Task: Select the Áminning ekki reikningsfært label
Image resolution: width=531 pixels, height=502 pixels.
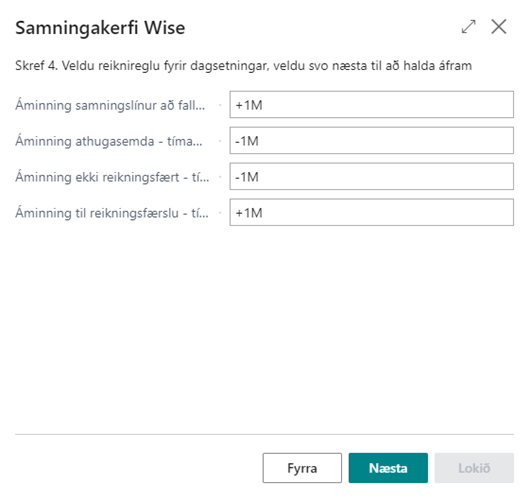Action: click(x=112, y=177)
